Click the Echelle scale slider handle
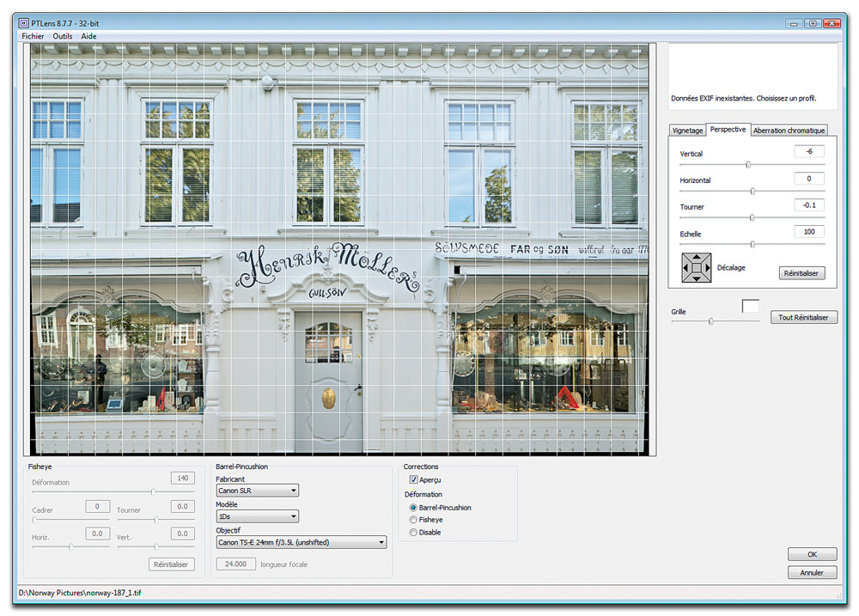 coord(752,245)
